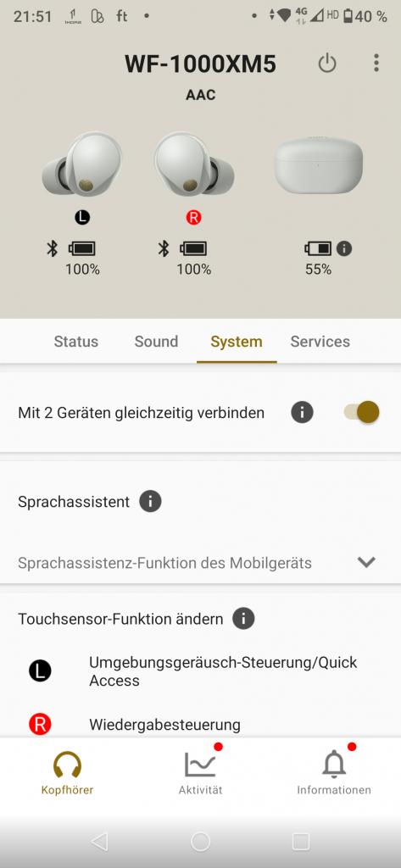401x868 pixels.
Task: Open the three-dot overflow menu
Action: (x=376, y=63)
